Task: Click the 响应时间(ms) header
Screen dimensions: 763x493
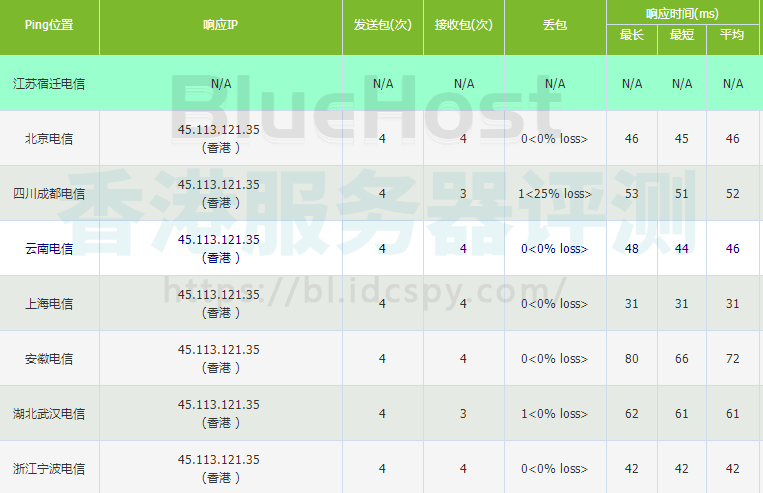Action: [x=683, y=12]
